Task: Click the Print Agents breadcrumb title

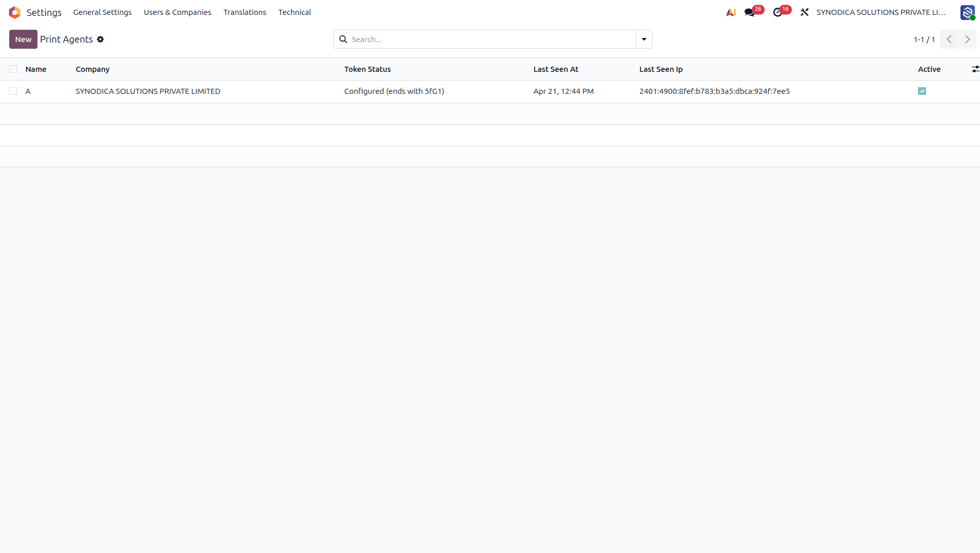Action: 67,39
